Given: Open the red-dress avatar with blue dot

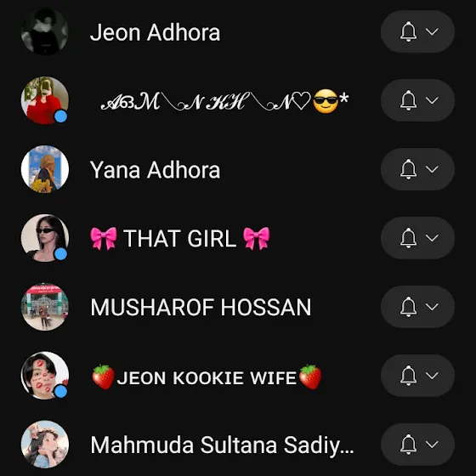Looking at the screenshot, I should coord(45,100).
